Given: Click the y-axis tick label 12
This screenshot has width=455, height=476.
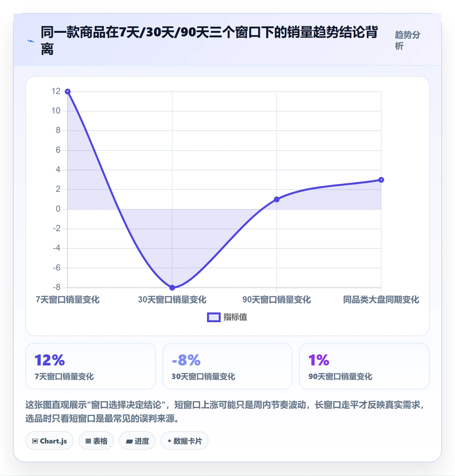Looking at the screenshot, I should (56, 91).
